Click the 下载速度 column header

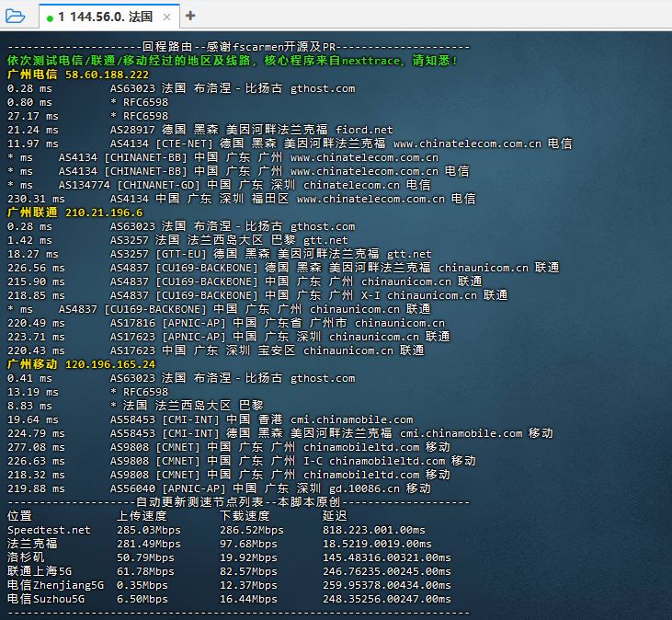coord(245,516)
